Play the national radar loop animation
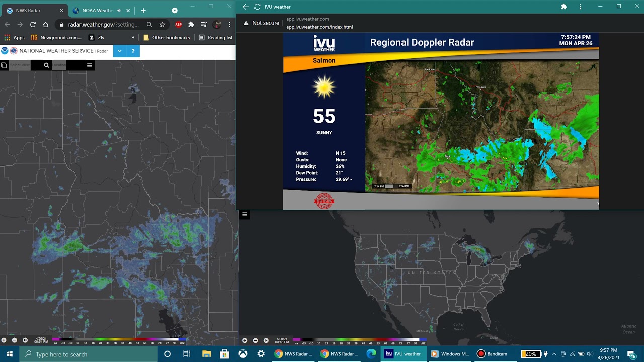644x362 pixels. (266, 340)
